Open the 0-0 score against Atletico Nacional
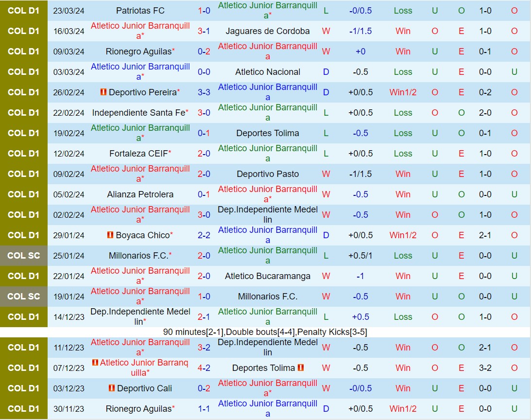Screen dimensions: 531x420 [204, 72]
